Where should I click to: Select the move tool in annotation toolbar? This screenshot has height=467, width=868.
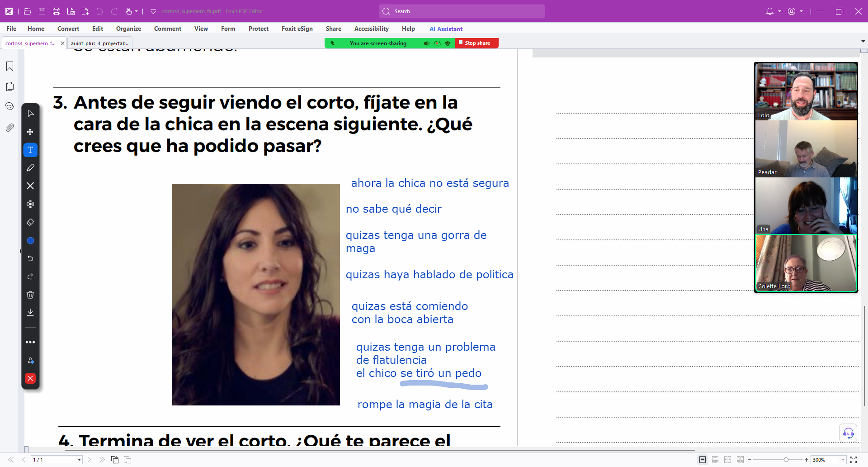click(x=30, y=132)
